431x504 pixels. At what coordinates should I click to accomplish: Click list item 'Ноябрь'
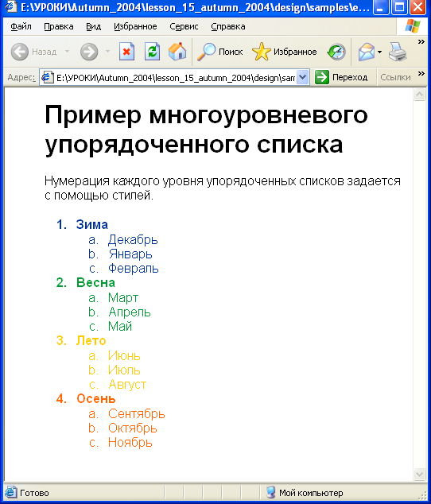[130, 442]
